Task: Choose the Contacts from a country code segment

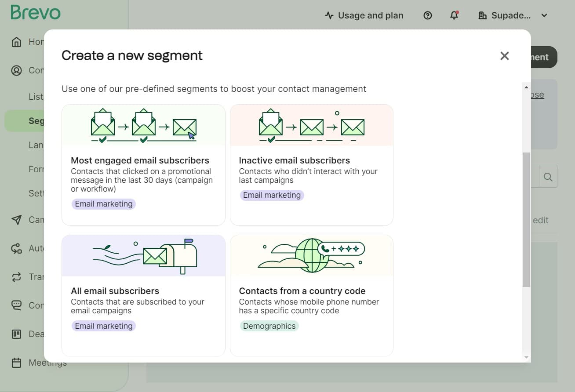Action: [311, 295]
